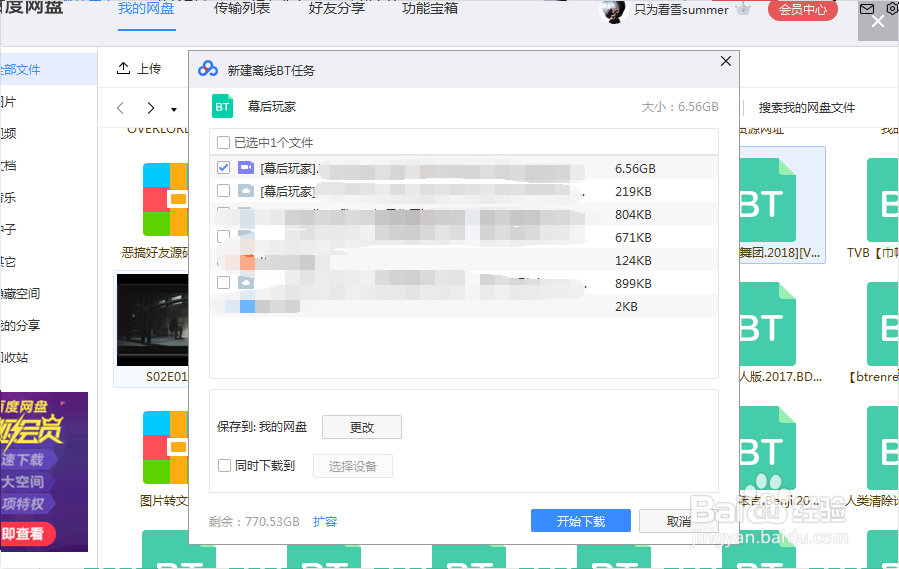Select the S02E01 video thumbnail
The width and height of the screenshot is (899, 569).
[153, 319]
